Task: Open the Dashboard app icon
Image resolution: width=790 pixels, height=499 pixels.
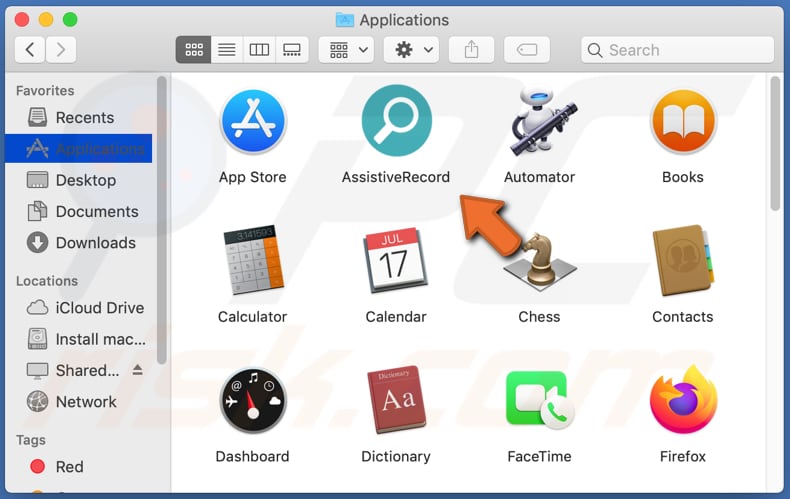Action: tap(253, 401)
